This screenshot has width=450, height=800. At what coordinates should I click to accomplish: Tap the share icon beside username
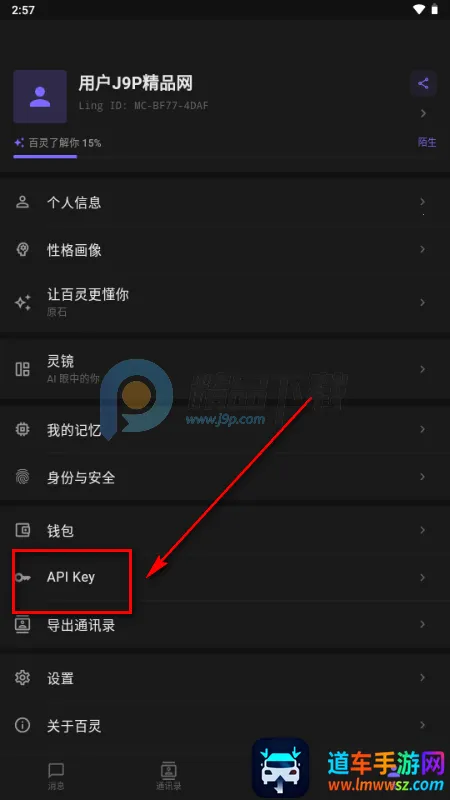[423, 84]
